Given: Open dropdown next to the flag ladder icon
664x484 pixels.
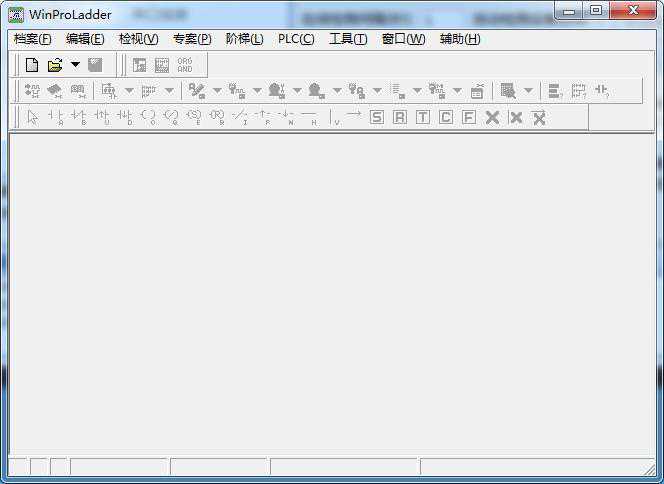Looking at the screenshot, I should coord(169,90).
